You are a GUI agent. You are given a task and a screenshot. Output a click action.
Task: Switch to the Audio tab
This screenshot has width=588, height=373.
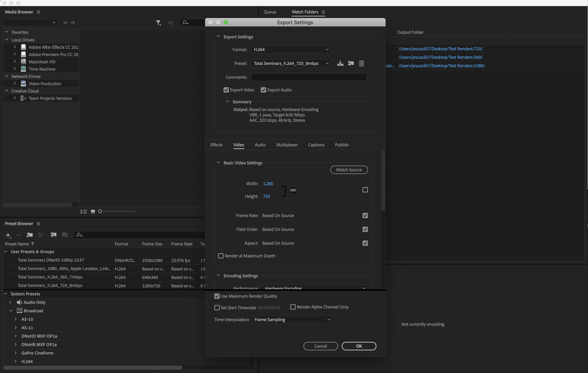pos(260,145)
